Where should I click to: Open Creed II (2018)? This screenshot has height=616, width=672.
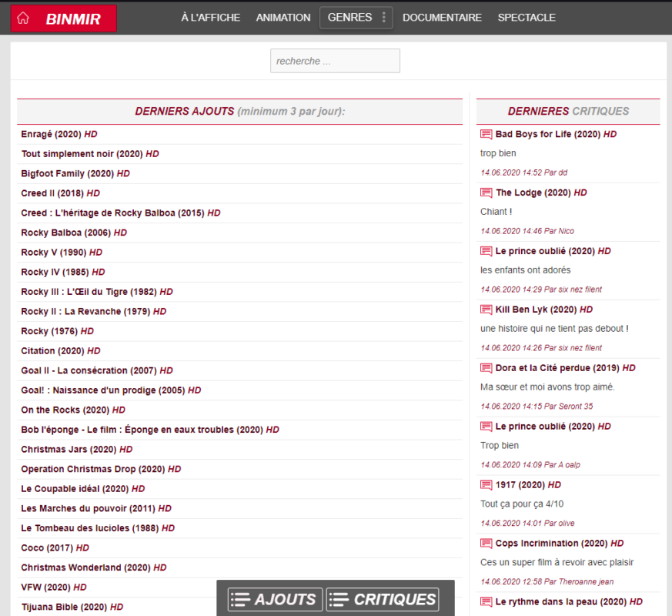61,193
